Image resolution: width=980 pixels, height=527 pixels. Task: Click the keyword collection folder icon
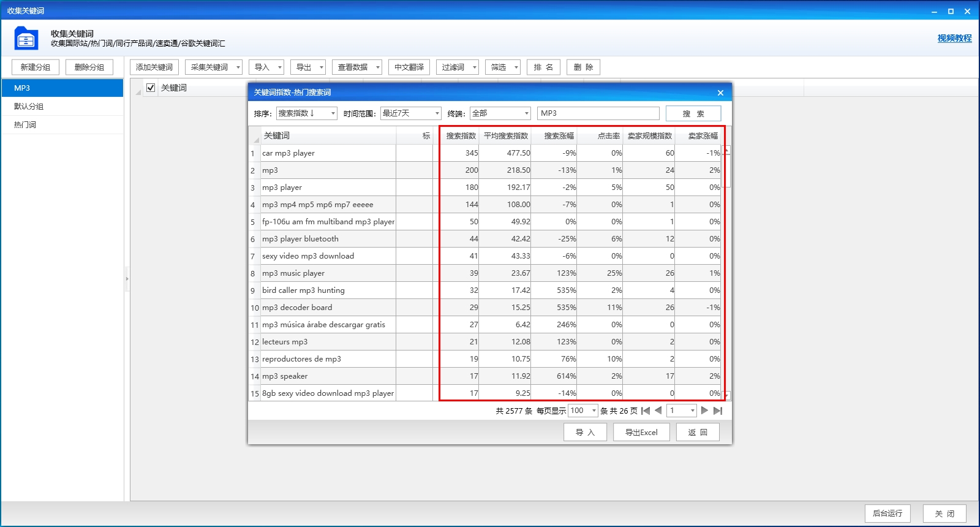click(26, 38)
